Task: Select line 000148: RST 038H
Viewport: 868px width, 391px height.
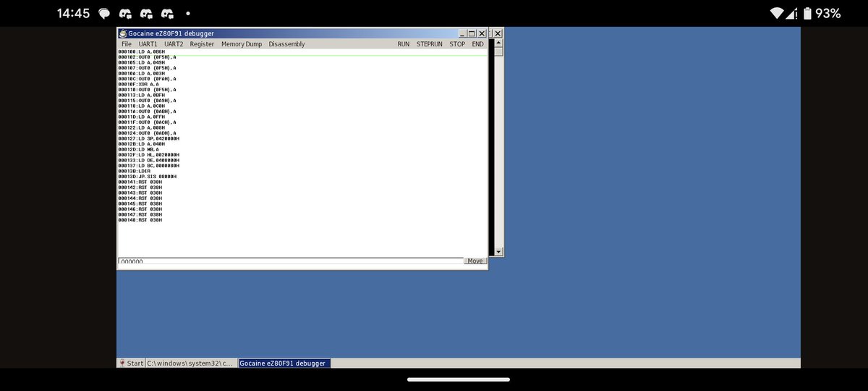Action: [x=140, y=220]
